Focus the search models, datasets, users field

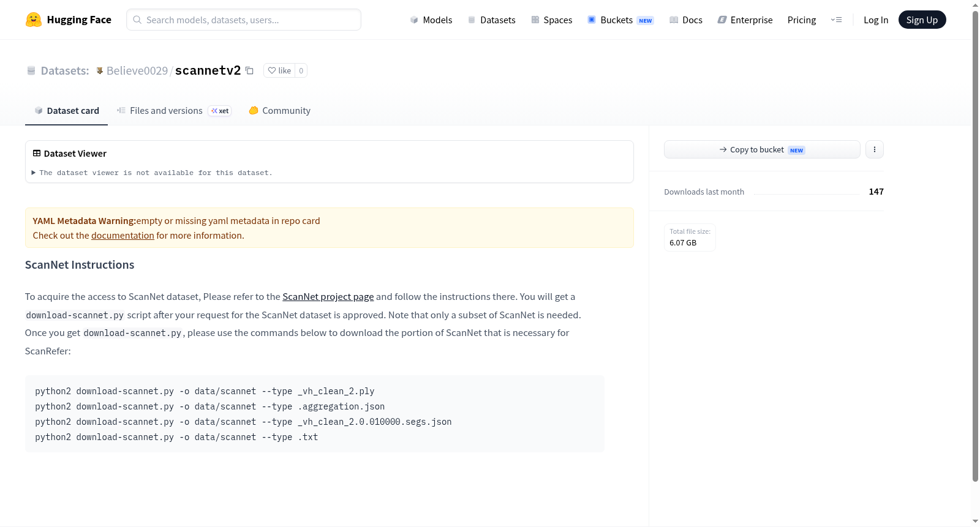click(244, 20)
